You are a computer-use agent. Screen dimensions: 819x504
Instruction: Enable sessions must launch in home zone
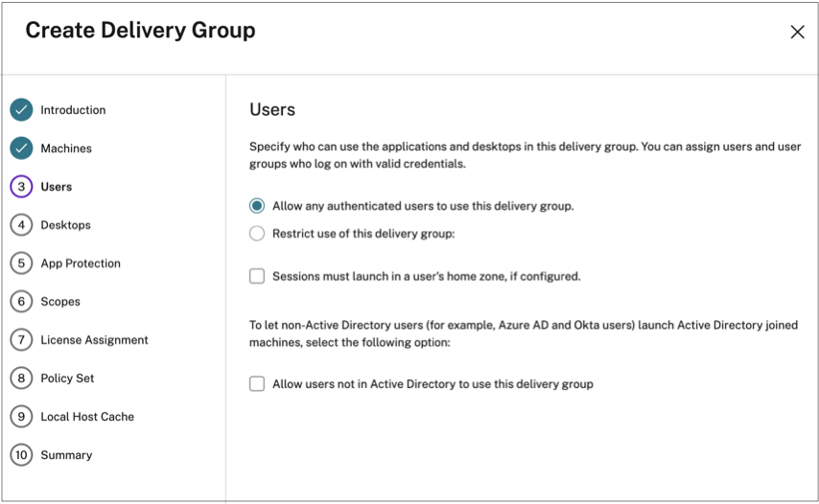(257, 276)
